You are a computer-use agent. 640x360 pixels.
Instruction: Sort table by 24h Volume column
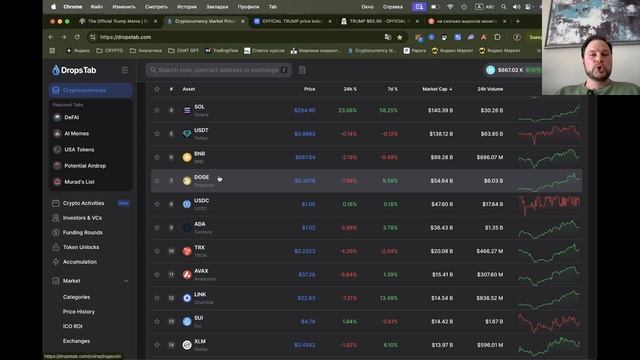point(490,89)
